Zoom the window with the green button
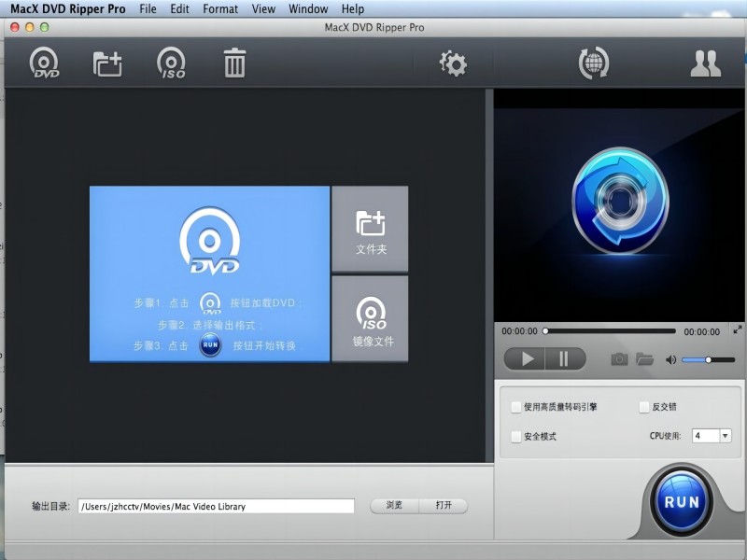This screenshot has height=560, width=747. click(44, 28)
